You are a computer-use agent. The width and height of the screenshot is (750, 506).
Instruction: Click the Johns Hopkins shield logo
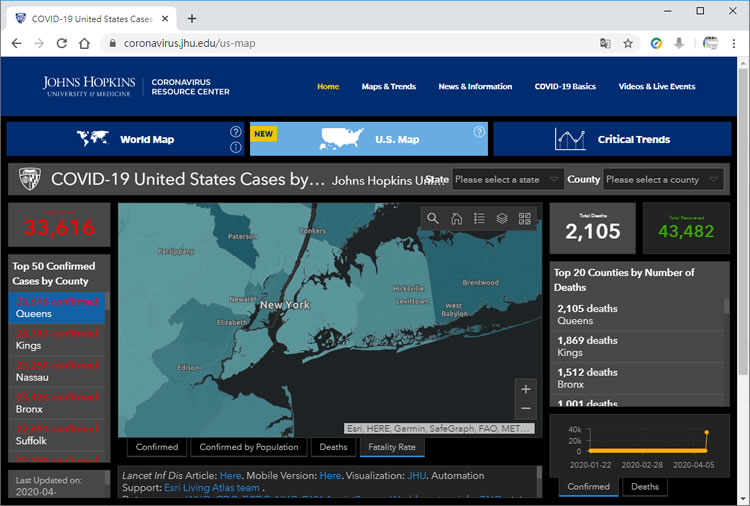pos(30,179)
